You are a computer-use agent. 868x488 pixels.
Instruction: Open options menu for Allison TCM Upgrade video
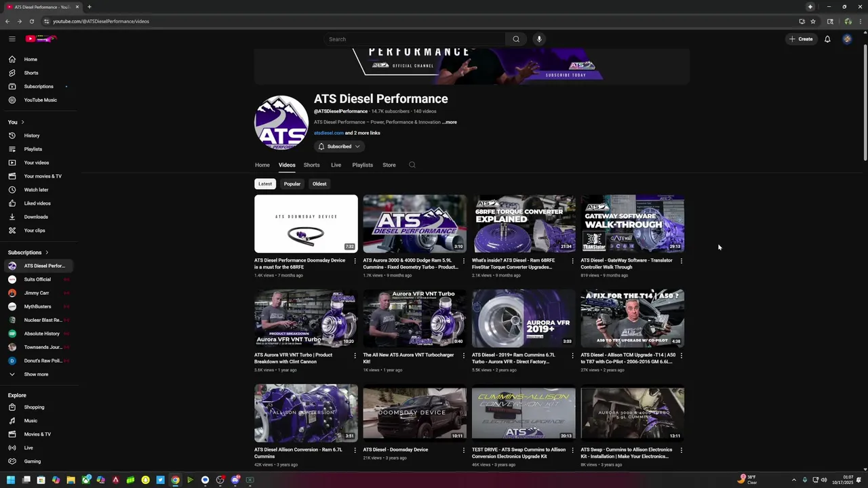tap(681, 356)
